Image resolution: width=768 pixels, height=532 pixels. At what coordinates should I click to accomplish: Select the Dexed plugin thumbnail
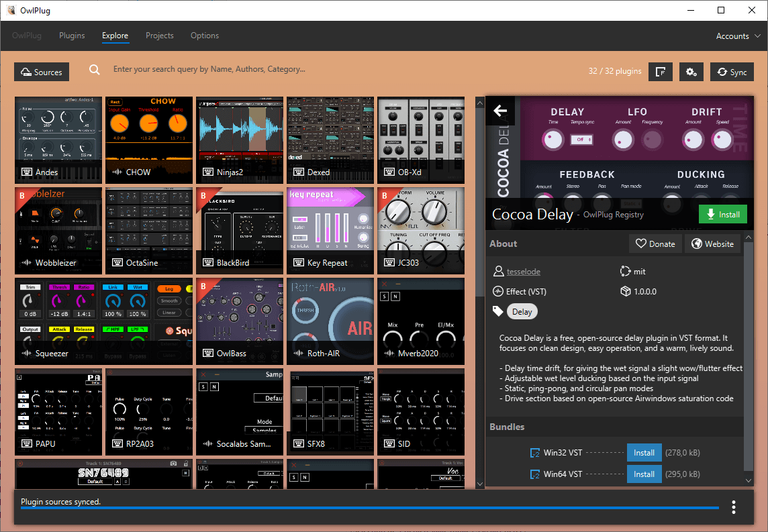(330, 140)
